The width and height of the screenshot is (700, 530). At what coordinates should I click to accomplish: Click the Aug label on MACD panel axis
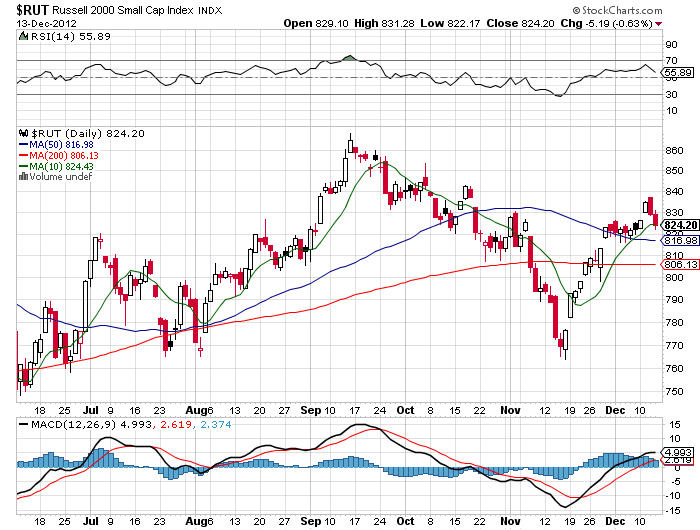[x=196, y=521]
